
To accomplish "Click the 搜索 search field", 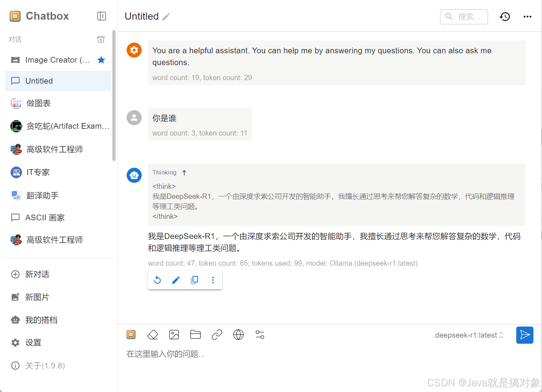I will click(464, 17).
